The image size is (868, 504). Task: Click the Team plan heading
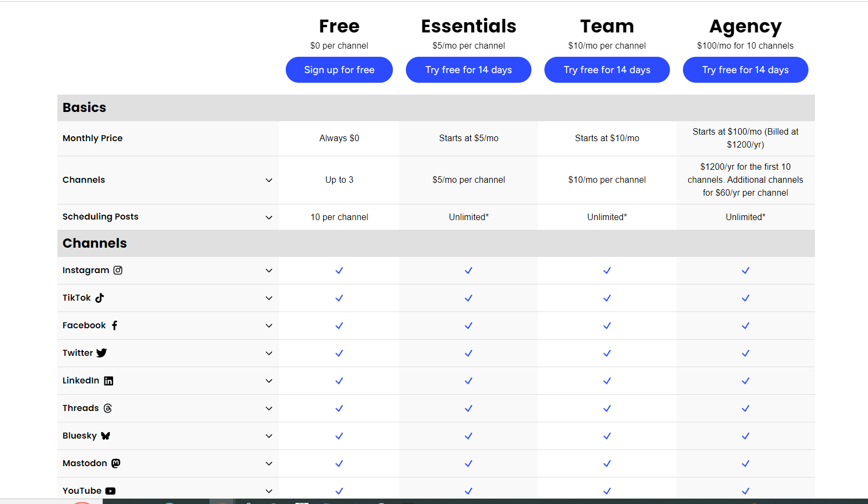[607, 26]
